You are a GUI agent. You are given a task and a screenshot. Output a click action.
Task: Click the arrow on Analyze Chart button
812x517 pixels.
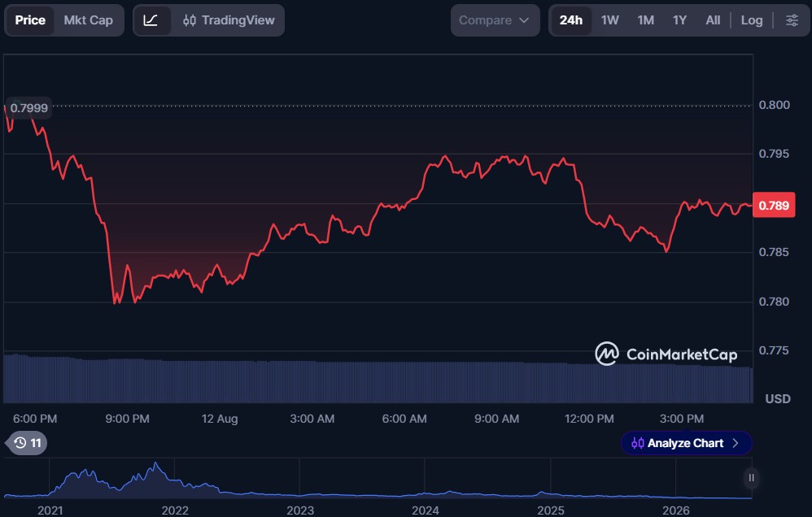[x=736, y=443]
